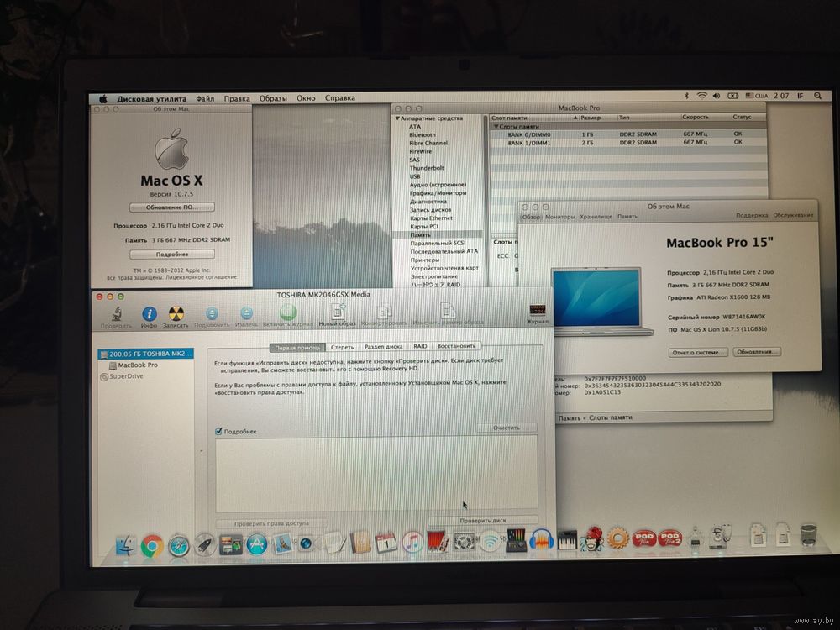Click the Проверить microscope toolbar icon
This screenshot has width=840, height=630.
[116, 314]
